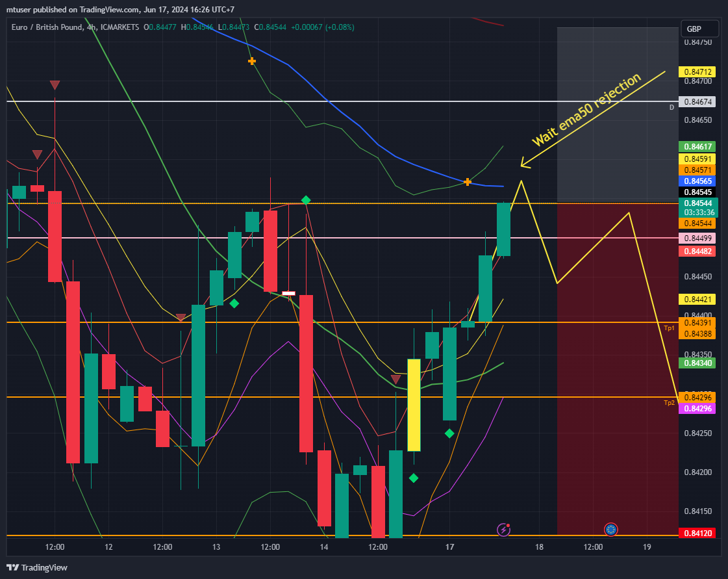Click the 0.84200 price scale value
The width and height of the screenshot is (728, 579).
(x=698, y=472)
